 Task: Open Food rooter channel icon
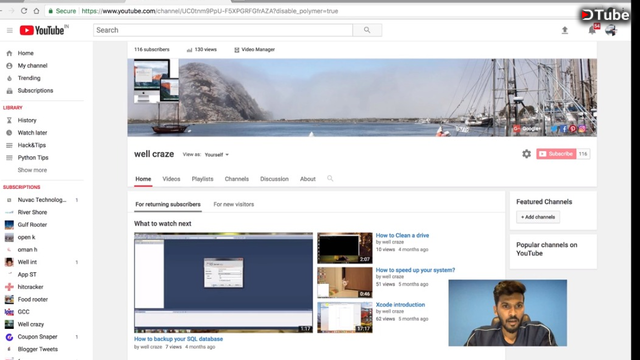(9, 299)
